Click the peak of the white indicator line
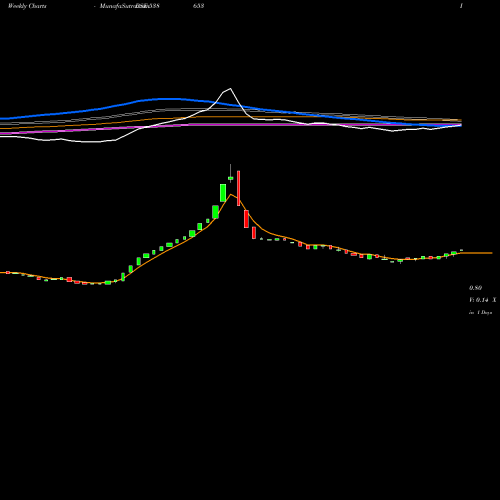The image size is (500, 500). (230, 89)
